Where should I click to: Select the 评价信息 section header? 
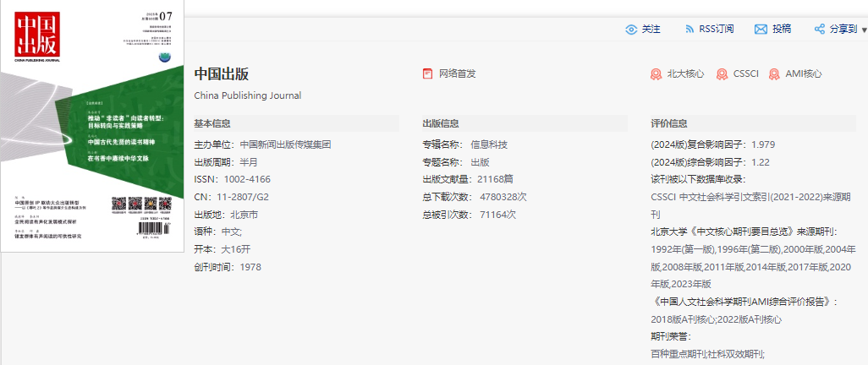tap(669, 123)
